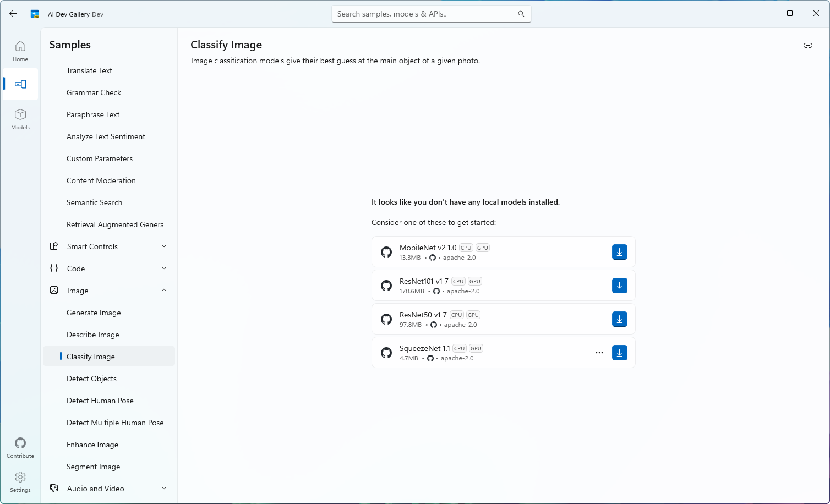Download the ResNet50 v1 7 model
The image size is (830, 504).
pos(619,319)
